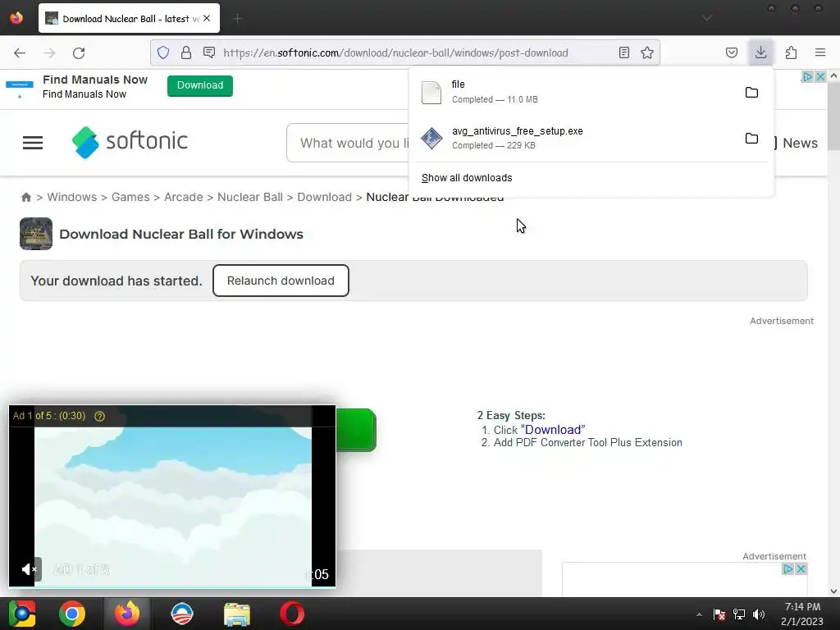
Task: Close the top banner ad with X
Action: pyautogui.click(x=819, y=76)
